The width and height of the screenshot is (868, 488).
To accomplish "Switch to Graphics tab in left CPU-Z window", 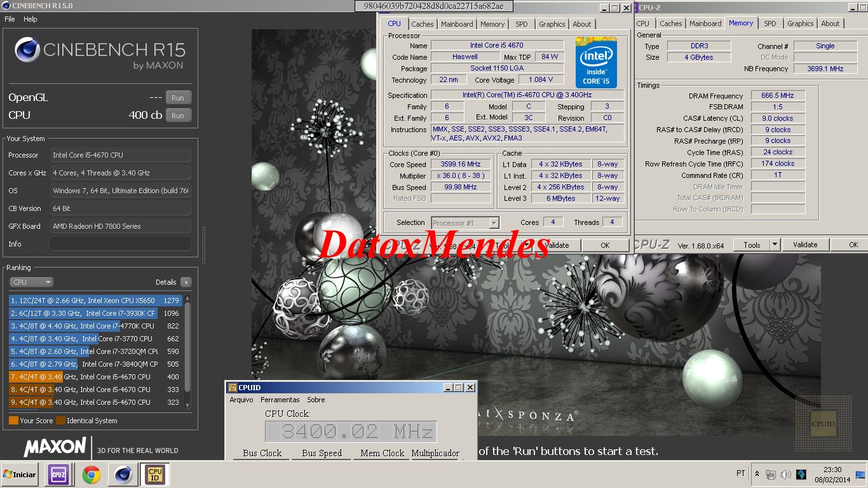I will tap(552, 24).
